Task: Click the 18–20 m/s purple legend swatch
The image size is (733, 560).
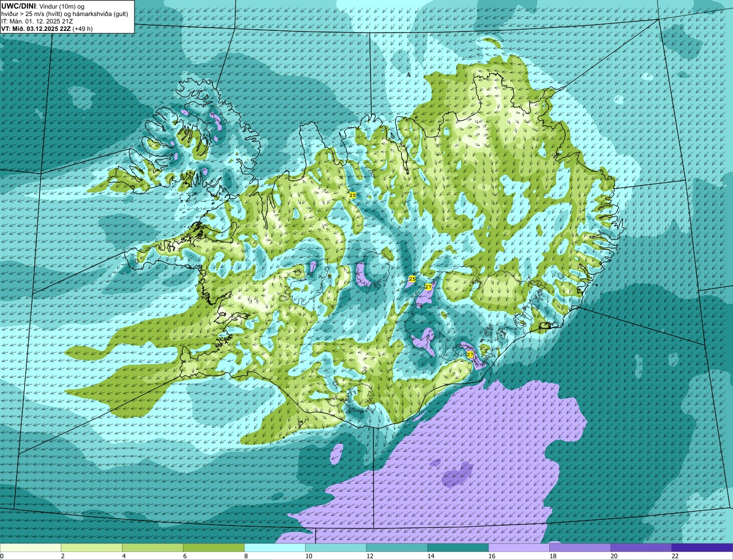Action: point(580,547)
